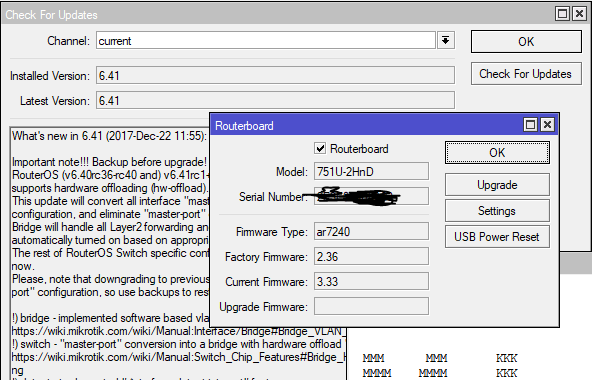Screen dimensions: 592x380
Task: Untick the Routerboard checkbox
Action: click(320, 148)
